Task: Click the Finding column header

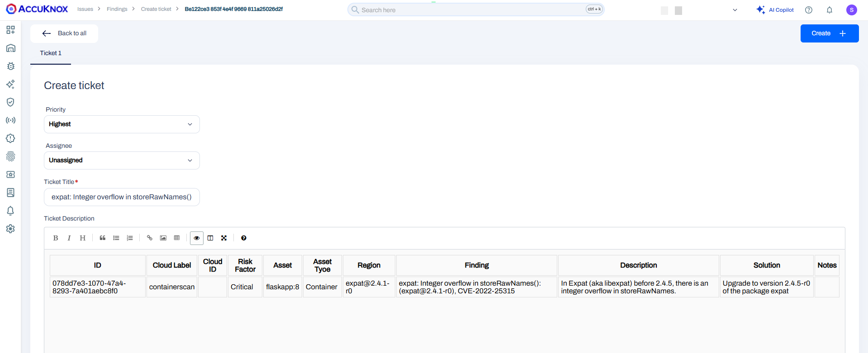Action: coord(477,265)
